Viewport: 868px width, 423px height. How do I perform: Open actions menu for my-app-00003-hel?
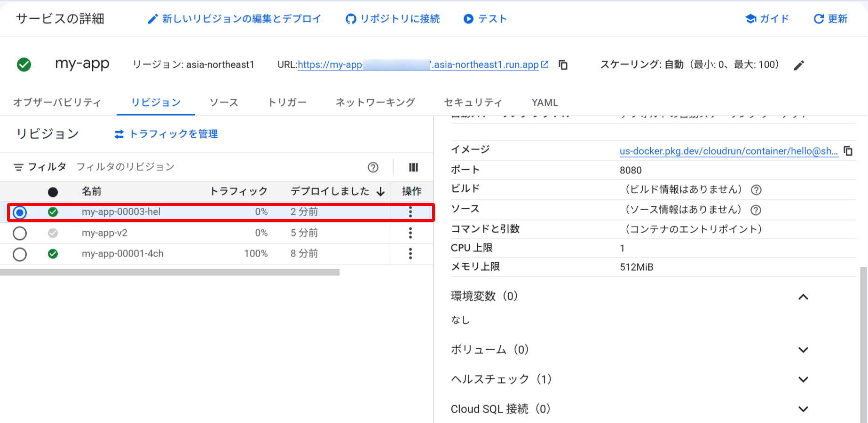point(410,212)
